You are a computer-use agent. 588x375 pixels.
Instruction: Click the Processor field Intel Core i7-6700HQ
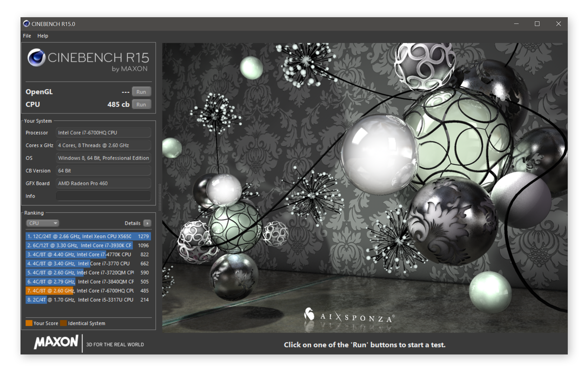tap(103, 133)
